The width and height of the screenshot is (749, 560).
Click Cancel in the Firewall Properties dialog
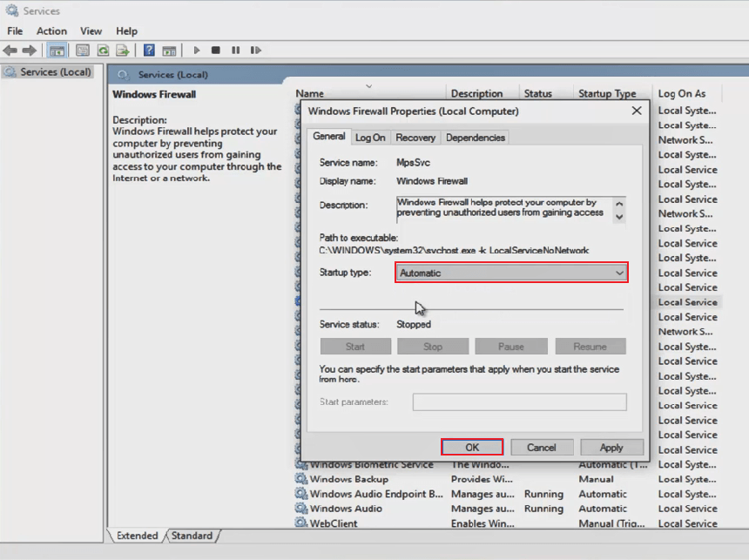(x=541, y=448)
